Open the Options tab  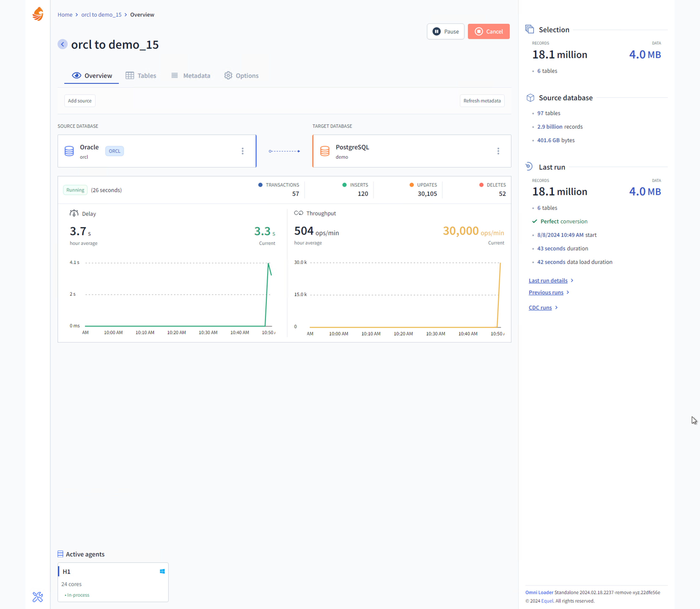[x=242, y=75]
